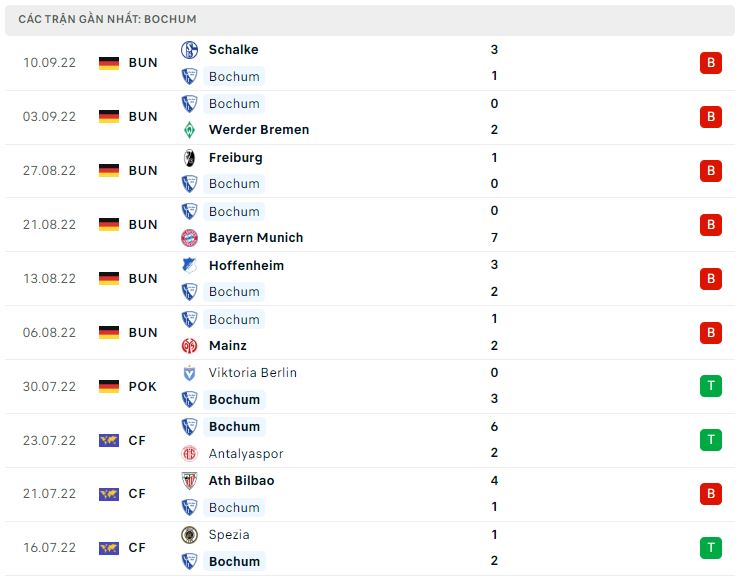Click green T badge for Spezia match
741x581 pixels.
click(710, 548)
